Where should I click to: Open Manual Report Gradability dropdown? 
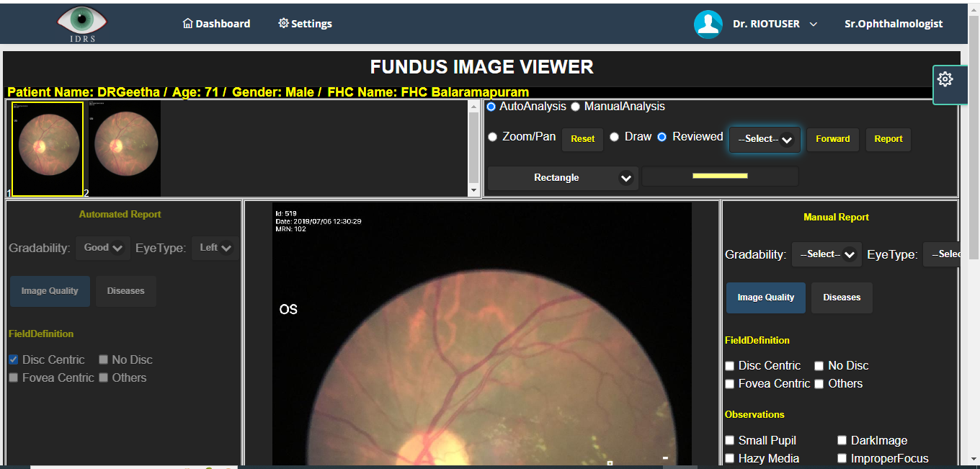[827, 254]
